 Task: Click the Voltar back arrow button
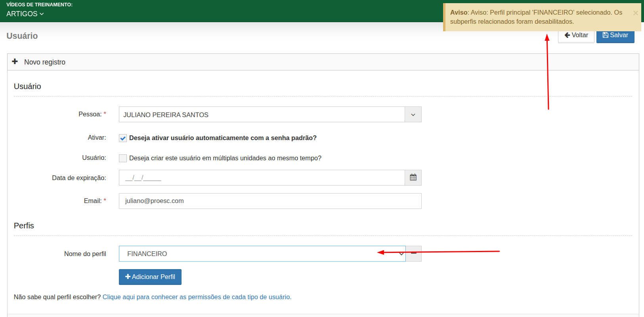click(576, 35)
